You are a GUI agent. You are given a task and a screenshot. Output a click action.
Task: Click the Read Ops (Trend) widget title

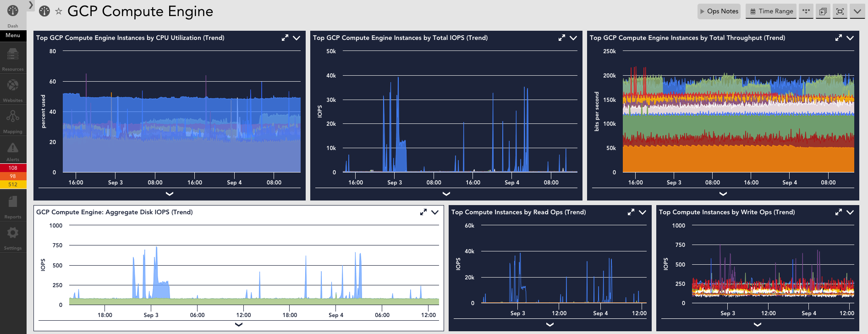[519, 212]
